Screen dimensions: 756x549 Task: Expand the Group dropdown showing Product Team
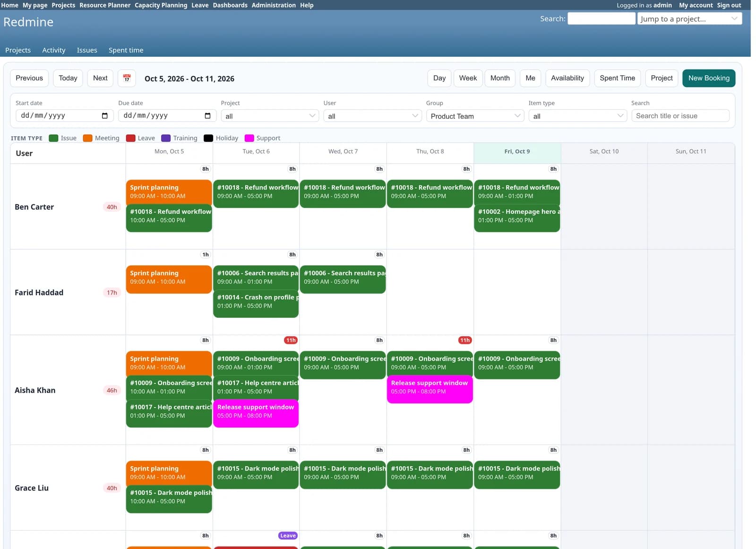(475, 116)
